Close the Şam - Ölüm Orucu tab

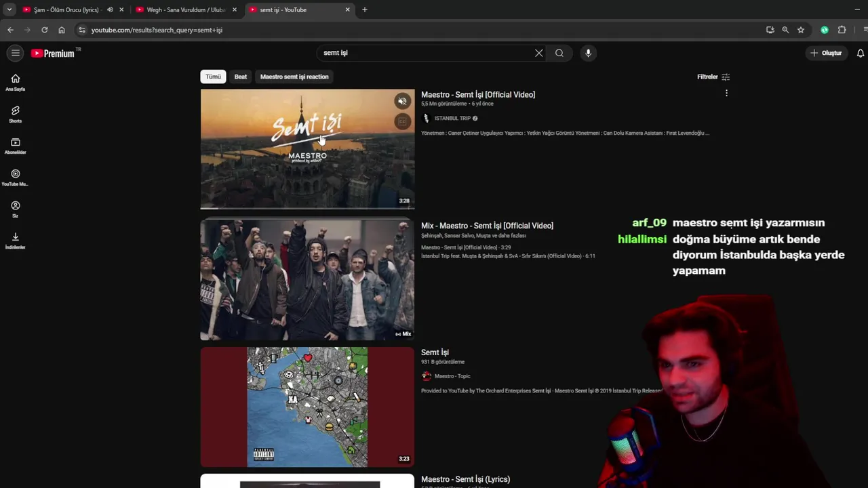tap(122, 9)
